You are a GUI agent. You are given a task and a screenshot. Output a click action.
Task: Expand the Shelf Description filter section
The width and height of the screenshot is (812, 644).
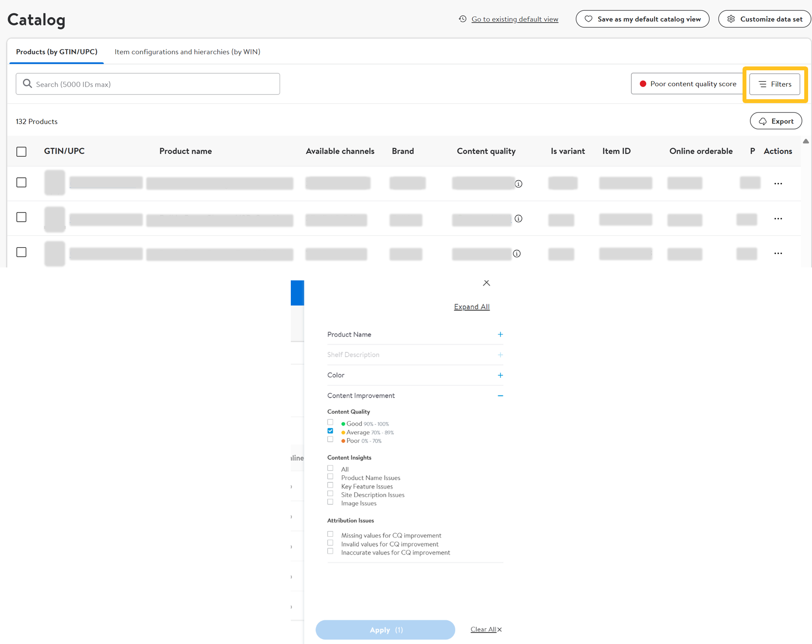click(x=500, y=355)
